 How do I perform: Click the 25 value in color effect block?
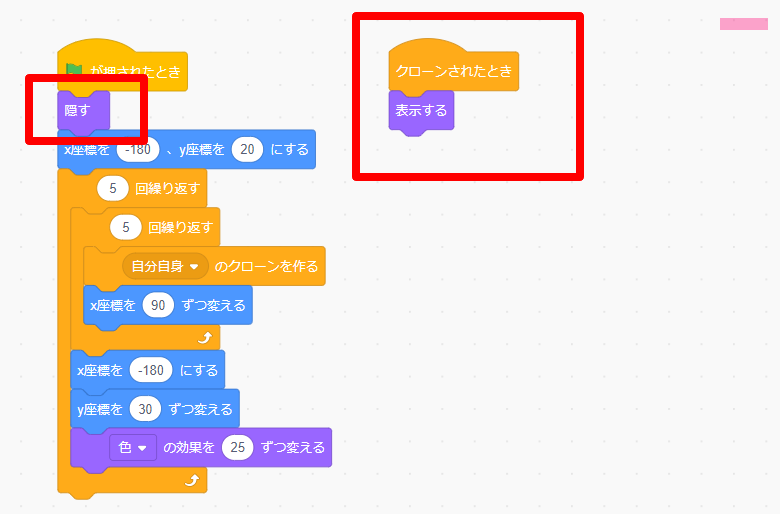tap(237, 447)
